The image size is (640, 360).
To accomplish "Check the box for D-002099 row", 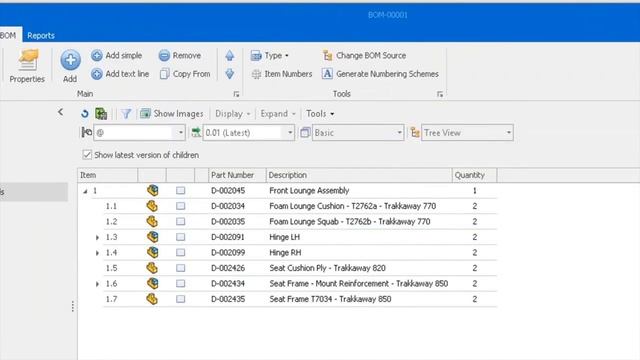I will click(x=180, y=253).
